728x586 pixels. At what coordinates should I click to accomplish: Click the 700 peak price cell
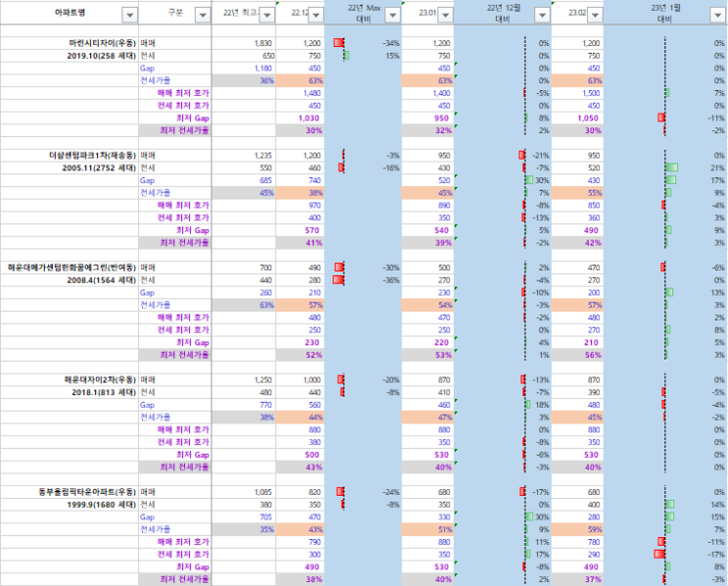tap(244, 268)
